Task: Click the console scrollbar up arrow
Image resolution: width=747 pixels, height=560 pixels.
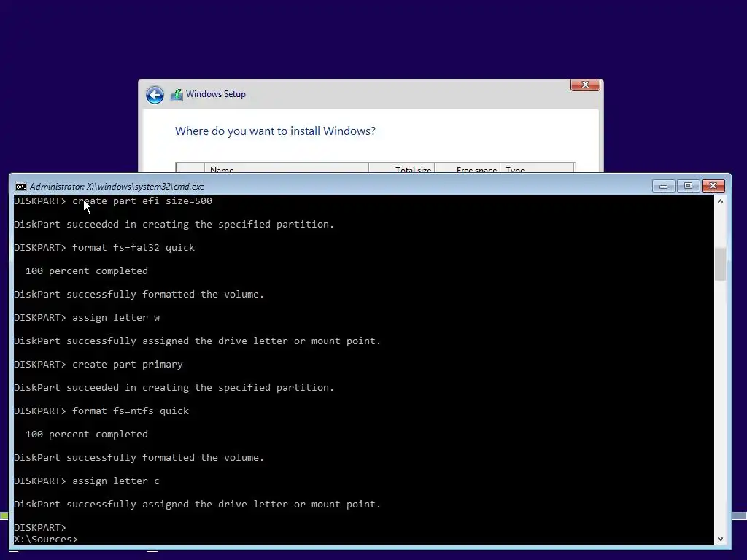Action: [x=720, y=201]
